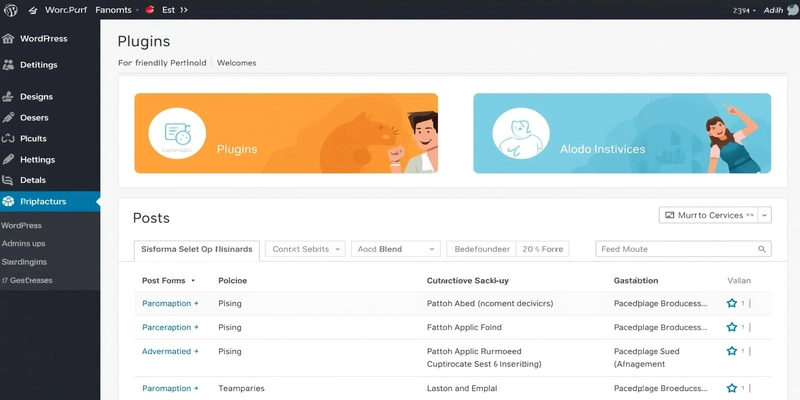Viewport: 800px width, 400px height.
Task: Click the icon beside Picults in the sidebar
Action: (x=8, y=138)
